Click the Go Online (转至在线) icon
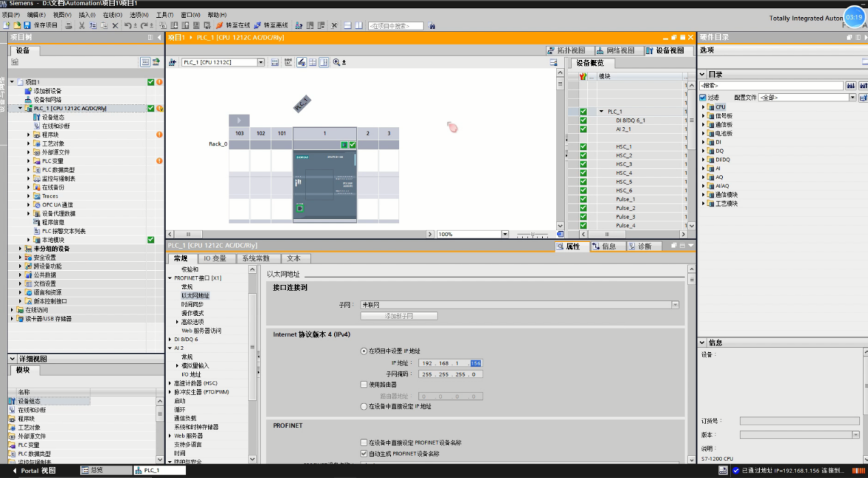The height and width of the screenshot is (478, 868). (220, 25)
